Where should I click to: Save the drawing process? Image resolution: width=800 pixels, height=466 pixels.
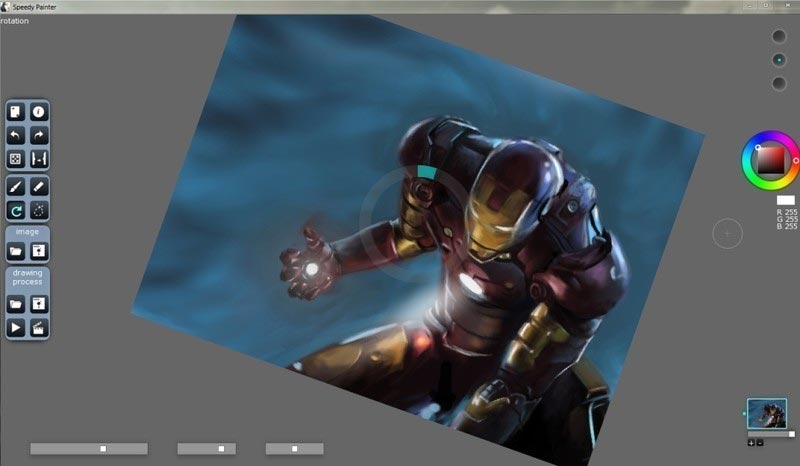(x=39, y=304)
